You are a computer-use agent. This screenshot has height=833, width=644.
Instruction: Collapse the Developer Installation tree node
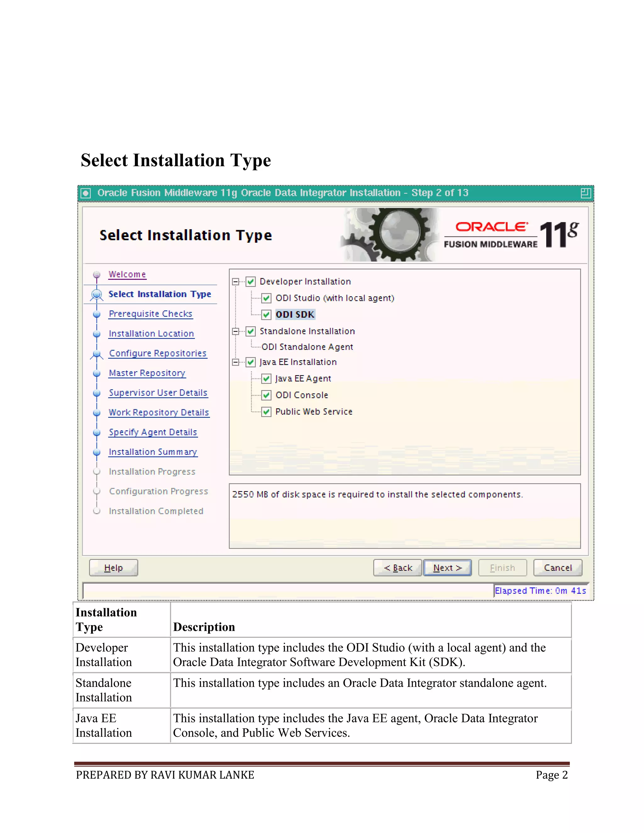click(x=236, y=282)
